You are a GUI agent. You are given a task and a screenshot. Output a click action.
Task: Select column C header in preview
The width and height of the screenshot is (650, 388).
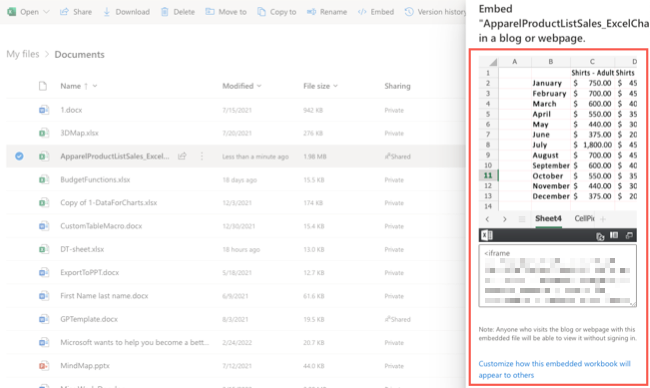click(592, 61)
